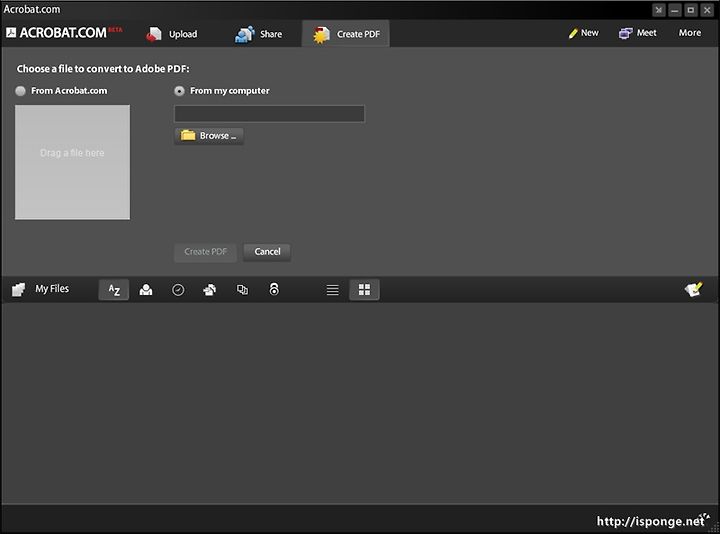
Task: Sort files by date clock icon
Action: tap(178, 290)
